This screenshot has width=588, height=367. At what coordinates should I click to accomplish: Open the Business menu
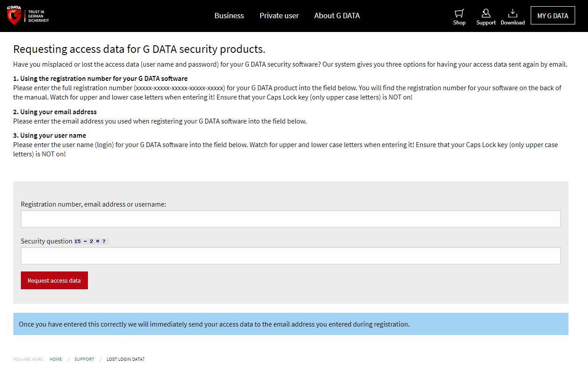(229, 16)
